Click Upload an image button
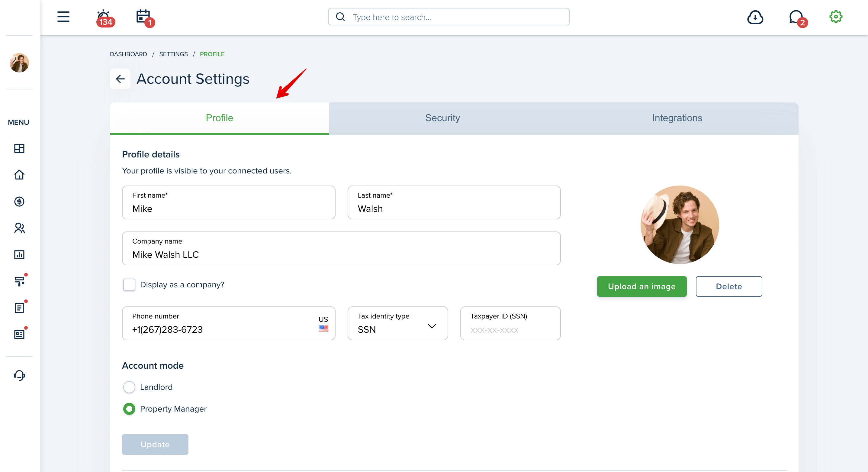Screen dimensions: 868x472 [641, 286]
